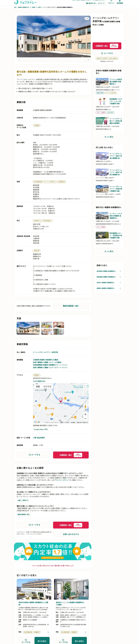Screen dimensions: 138x644
Task: Open 応募して質問する link
Action: (23, 500)
